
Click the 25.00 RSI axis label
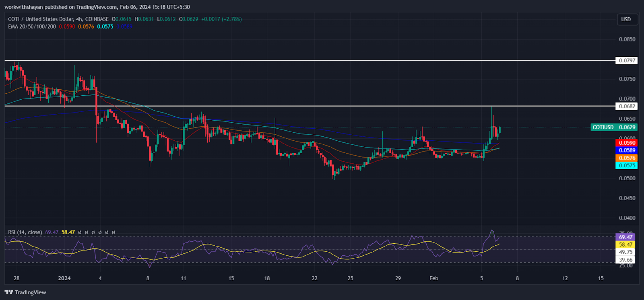tap(625, 265)
